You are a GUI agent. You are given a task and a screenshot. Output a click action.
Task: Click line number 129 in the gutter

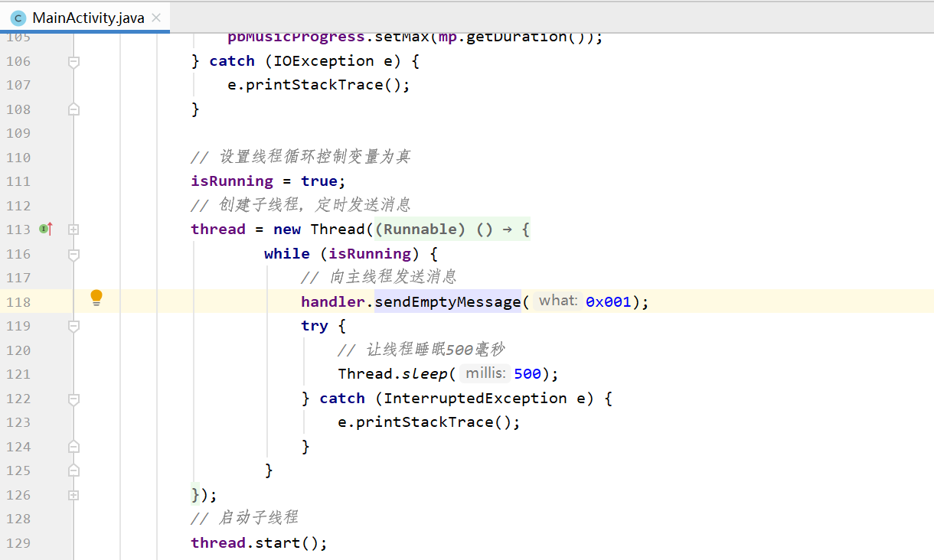pos(18,543)
